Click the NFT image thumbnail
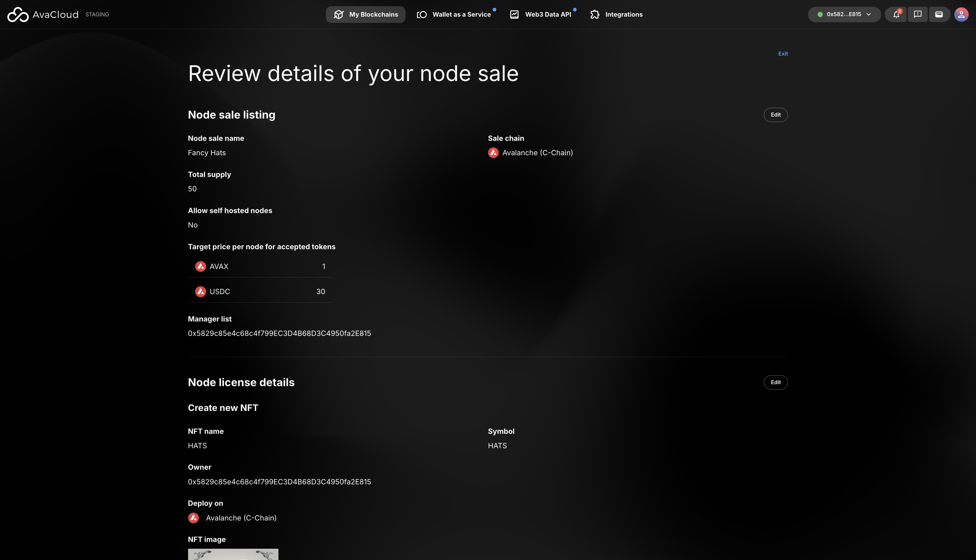 pyautogui.click(x=233, y=554)
